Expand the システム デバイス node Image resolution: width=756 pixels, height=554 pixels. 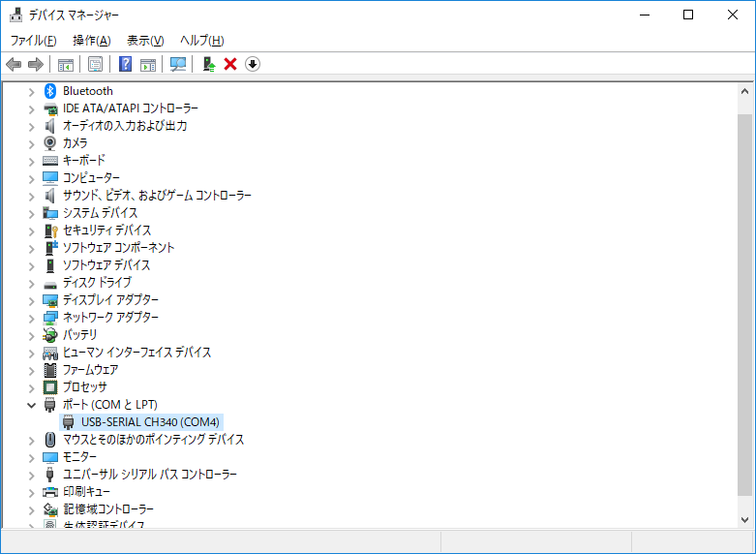(31, 213)
